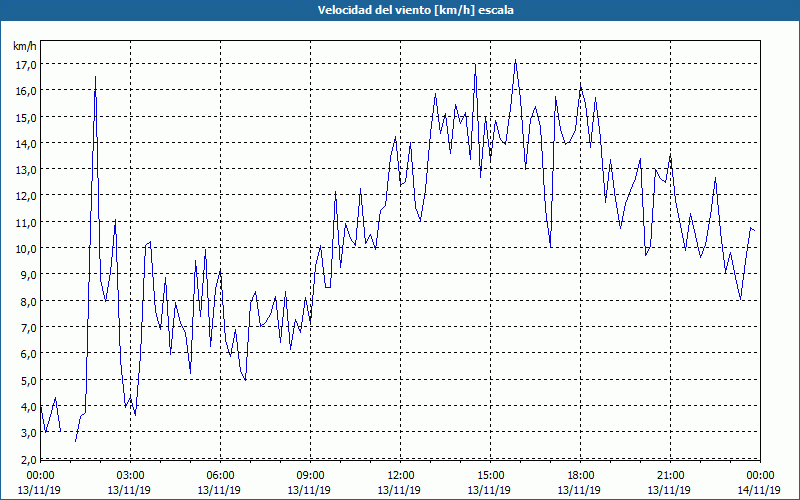Image resolution: width=800 pixels, height=500 pixels.
Task: Select the '11,0' y-axis label
Action: 26,223
